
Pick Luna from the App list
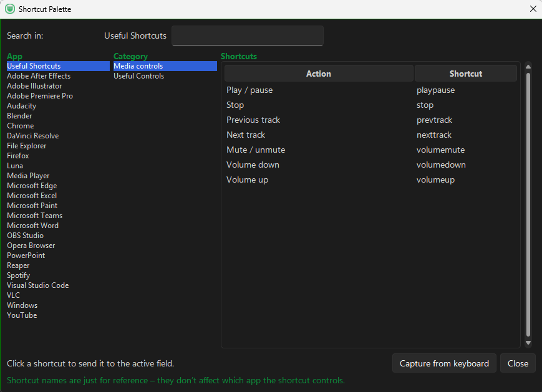click(x=15, y=166)
